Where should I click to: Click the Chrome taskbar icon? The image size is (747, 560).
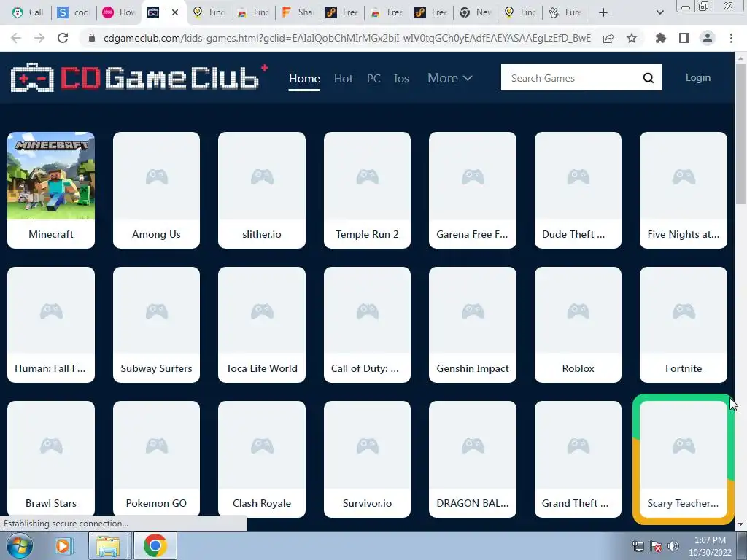click(x=155, y=545)
